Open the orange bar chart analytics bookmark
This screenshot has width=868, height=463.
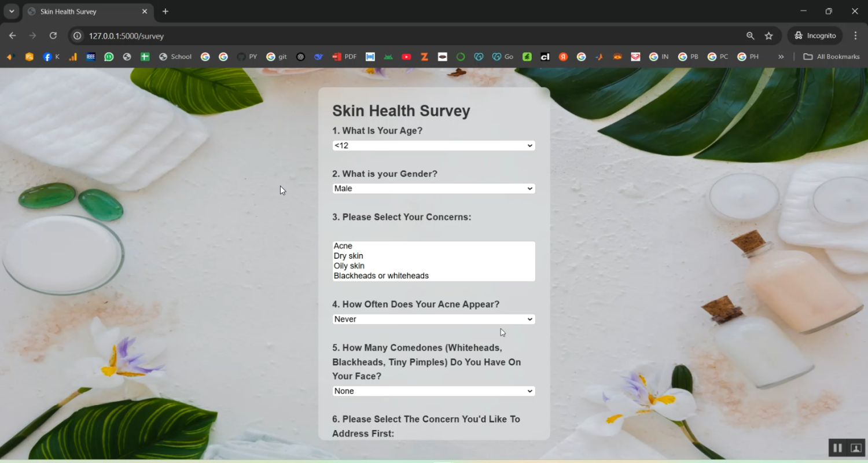[x=73, y=57]
